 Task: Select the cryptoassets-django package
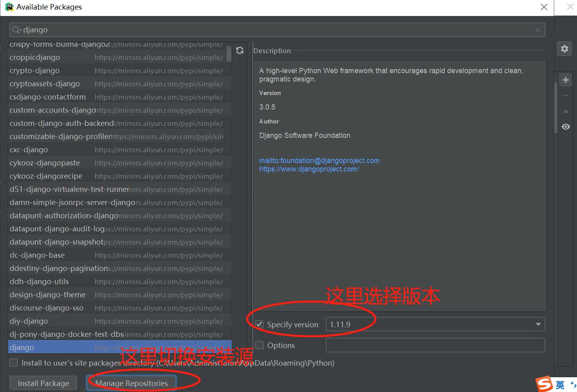(x=120, y=84)
